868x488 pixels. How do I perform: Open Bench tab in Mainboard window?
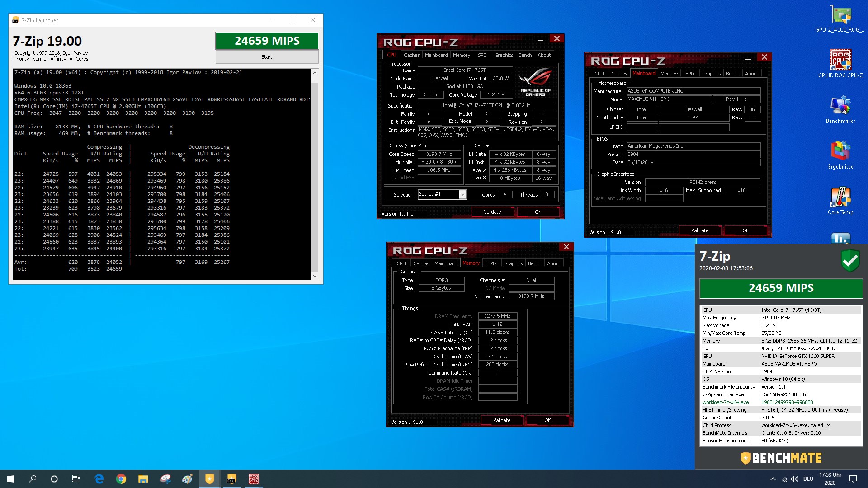732,74
